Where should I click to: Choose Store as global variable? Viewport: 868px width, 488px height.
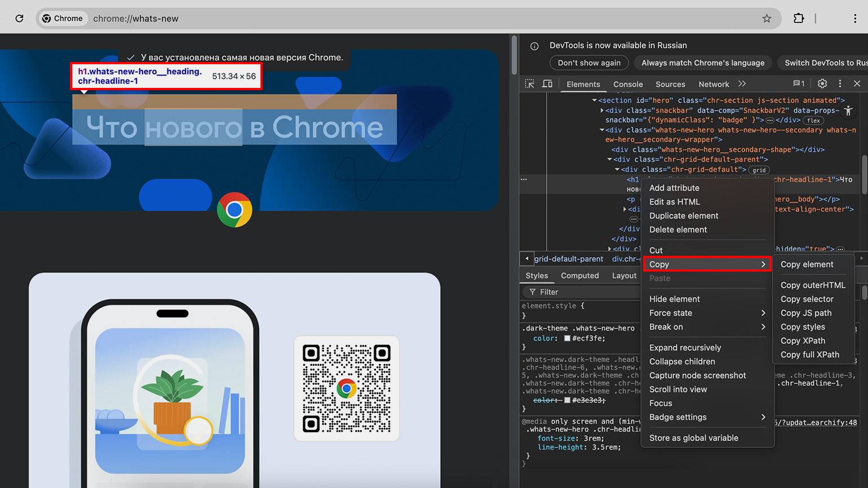(707, 438)
